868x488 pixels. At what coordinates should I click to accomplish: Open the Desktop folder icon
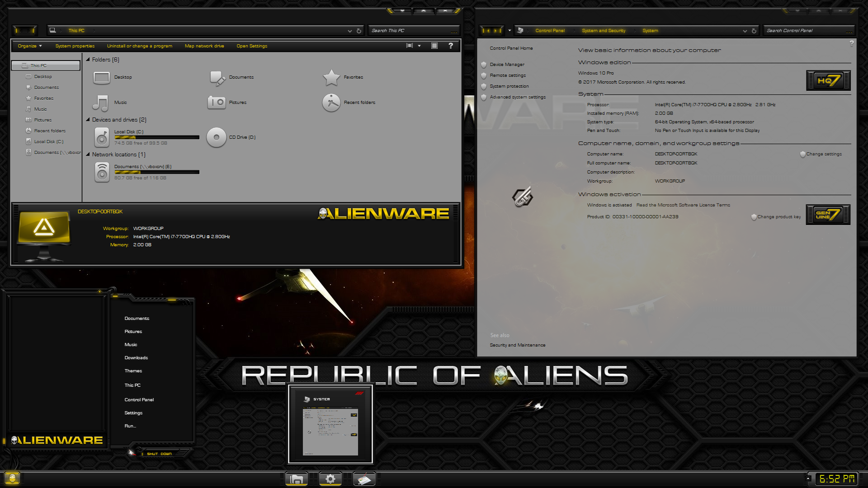pyautogui.click(x=101, y=78)
